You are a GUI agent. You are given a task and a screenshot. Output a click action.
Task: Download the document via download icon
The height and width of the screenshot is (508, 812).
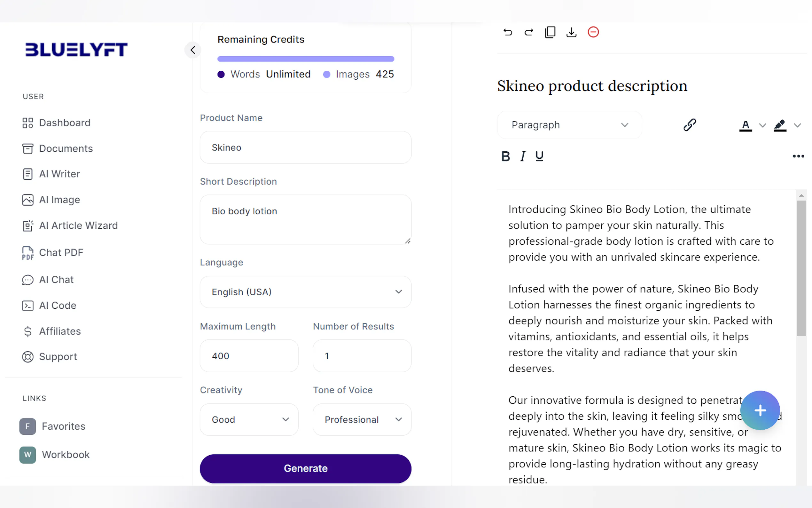coord(571,32)
